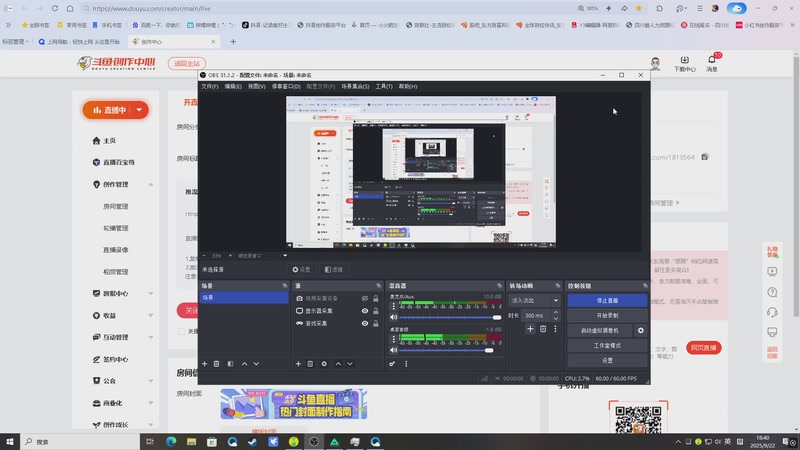Open scene filters icon in the scenes toolbar
Screen dimensions: 800x450
click(230, 364)
